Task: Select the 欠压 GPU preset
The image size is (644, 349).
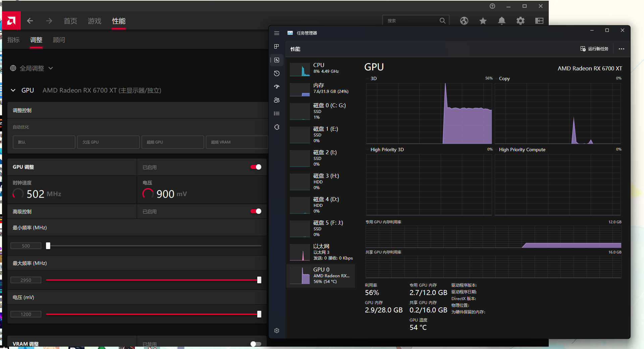Action: point(108,142)
